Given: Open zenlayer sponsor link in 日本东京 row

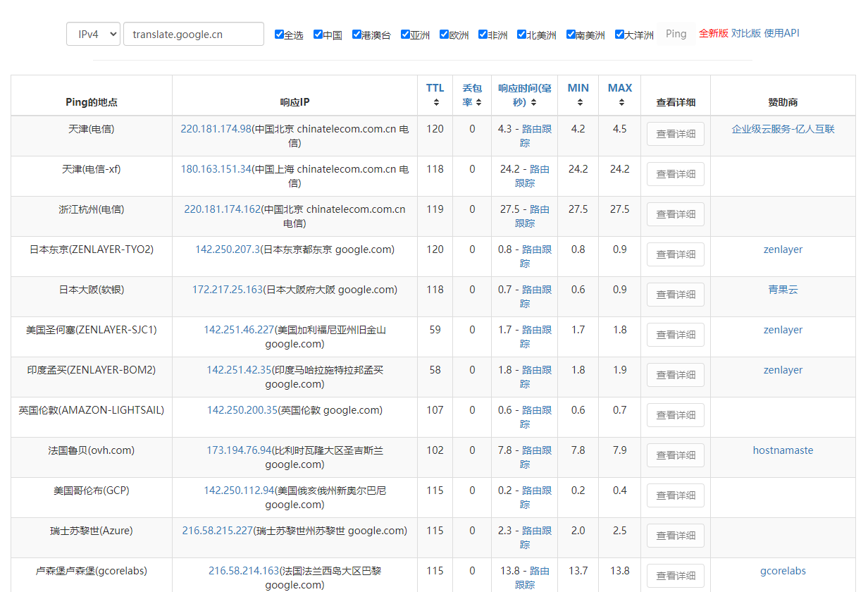Looking at the screenshot, I should tap(783, 249).
